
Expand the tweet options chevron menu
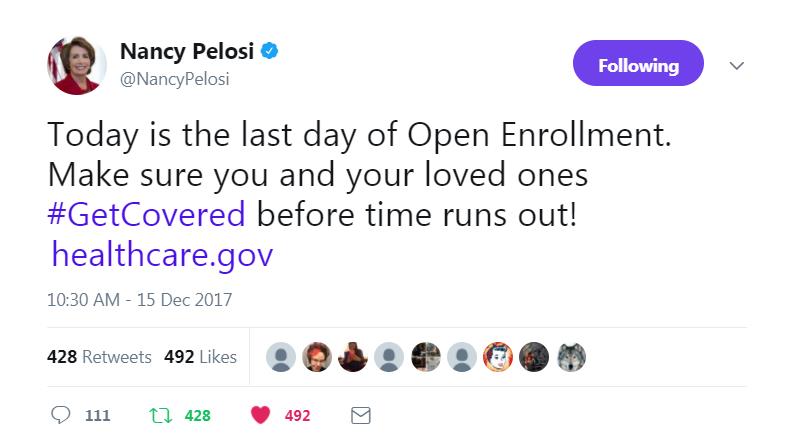pos(736,65)
